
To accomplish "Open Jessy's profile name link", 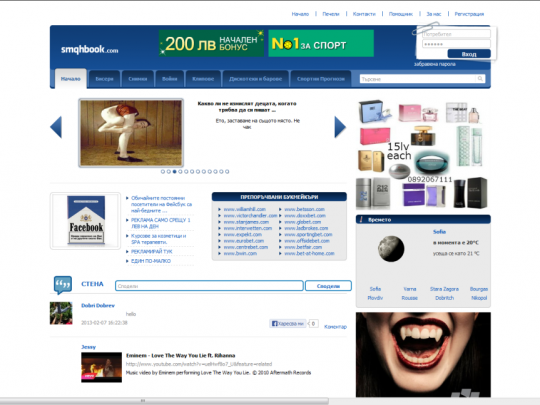I will pos(89,347).
